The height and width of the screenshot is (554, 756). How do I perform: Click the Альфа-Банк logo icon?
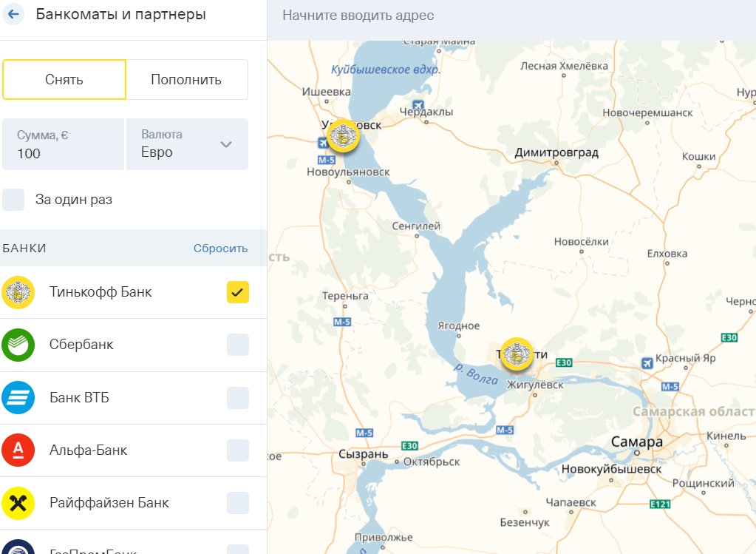pyautogui.click(x=18, y=450)
